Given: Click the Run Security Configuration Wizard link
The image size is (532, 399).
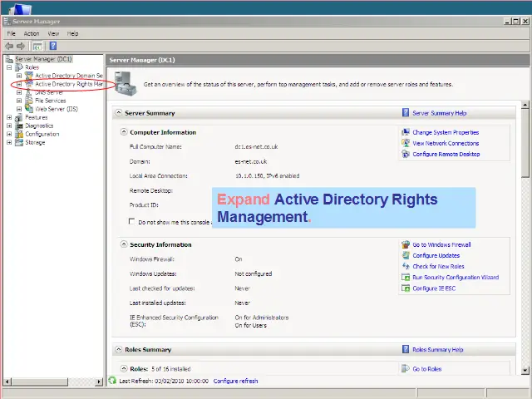Looking at the screenshot, I should pyautogui.click(x=455, y=278).
